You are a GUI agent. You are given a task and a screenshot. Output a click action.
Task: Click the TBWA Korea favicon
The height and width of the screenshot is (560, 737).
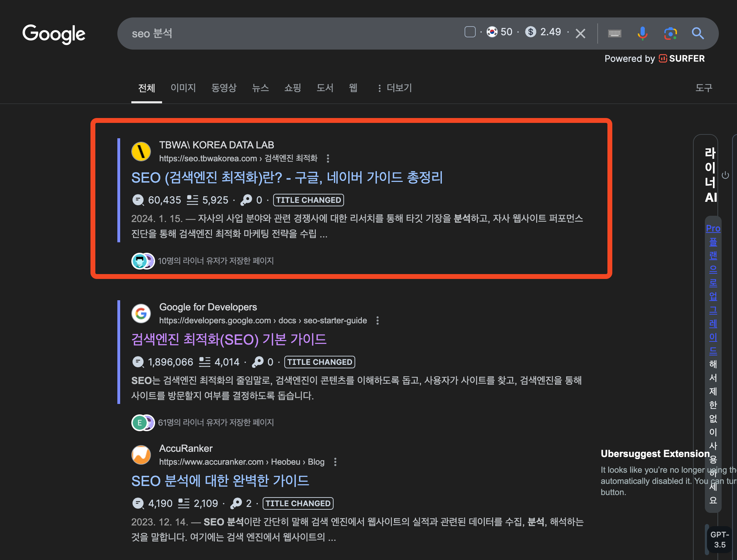[x=141, y=152]
